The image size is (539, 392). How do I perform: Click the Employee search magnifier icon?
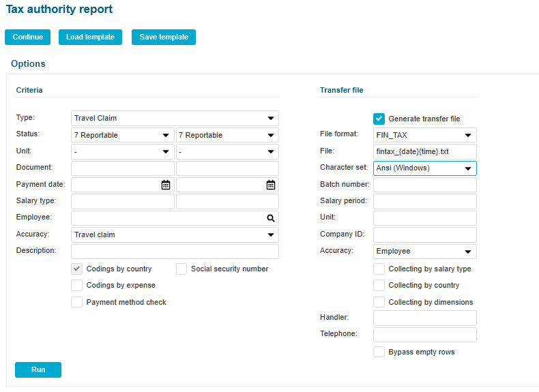[x=271, y=218]
